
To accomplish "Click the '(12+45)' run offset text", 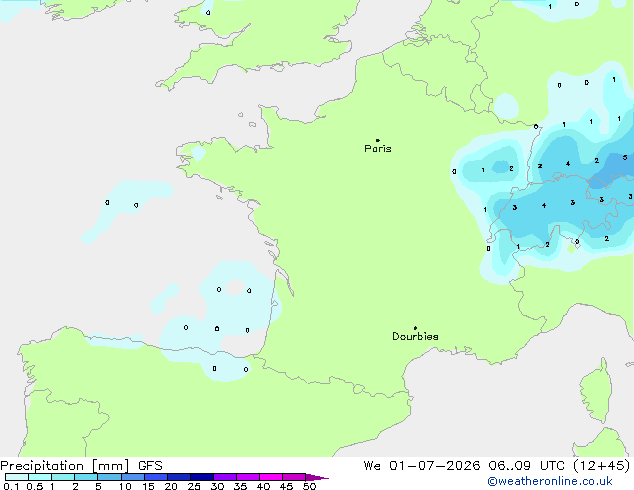I will (x=602, y=466).
